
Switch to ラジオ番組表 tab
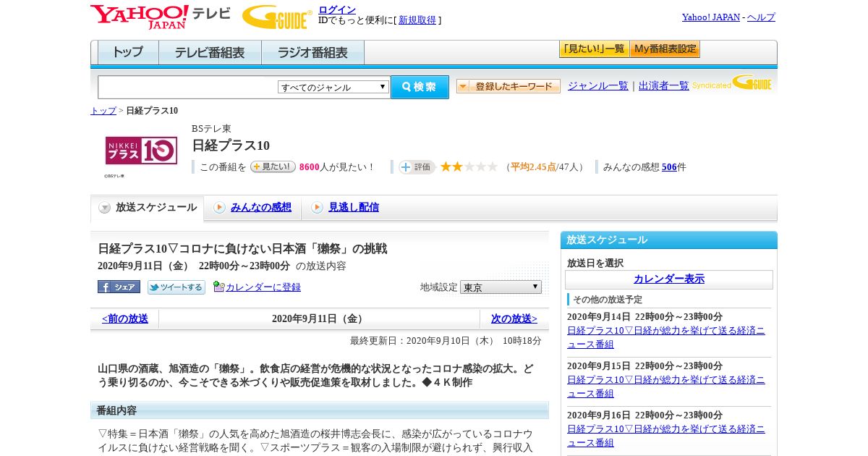coord(312,53)
